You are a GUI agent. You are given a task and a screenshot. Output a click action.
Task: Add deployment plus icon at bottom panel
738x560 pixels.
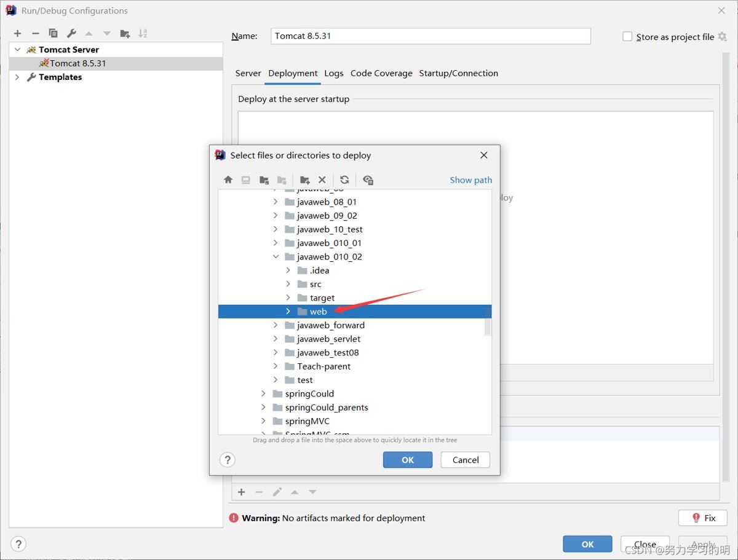click(x=242, y=492)
